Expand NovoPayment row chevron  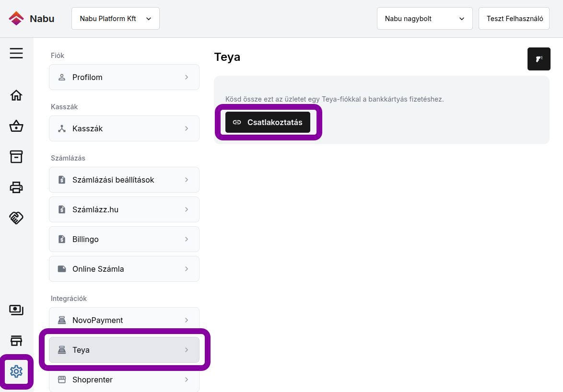point(187,320)
